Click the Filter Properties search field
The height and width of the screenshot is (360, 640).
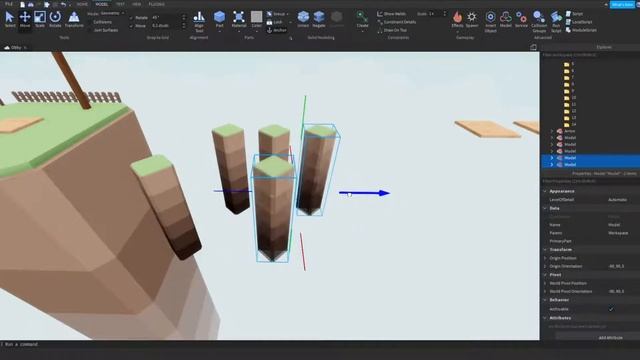click(x=590, y=181)
